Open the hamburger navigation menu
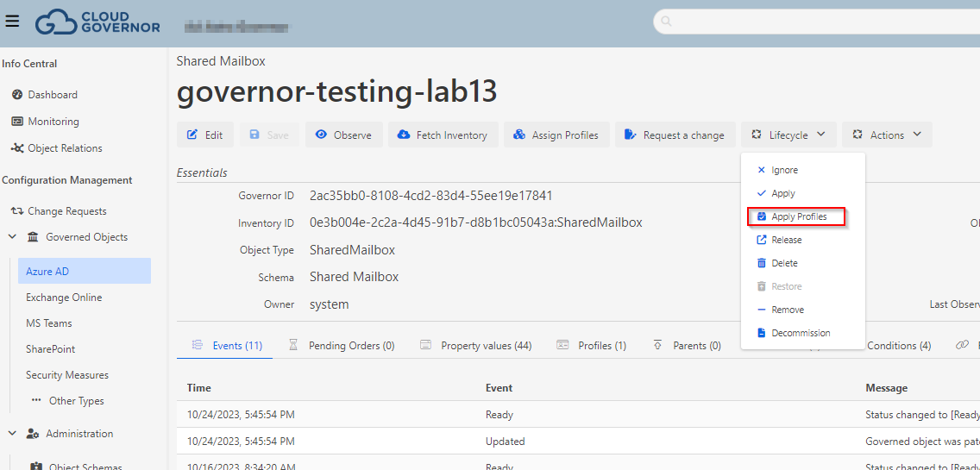Screen dimensions: 980x470 pos(12,22)
